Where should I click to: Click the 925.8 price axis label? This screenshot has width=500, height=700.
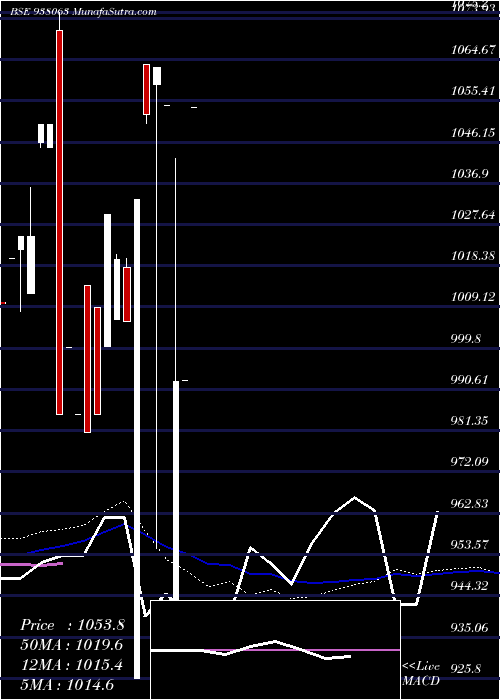tap(466, 669)
